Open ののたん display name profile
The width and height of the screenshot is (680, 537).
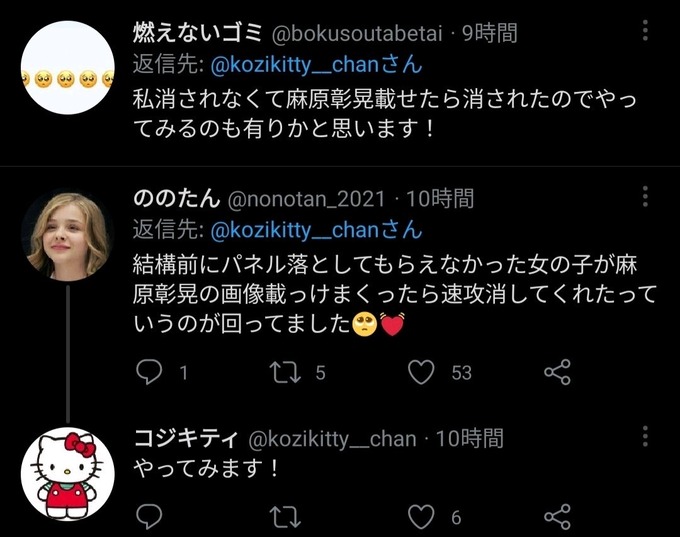pyautogui.click(x=177, y=198)
